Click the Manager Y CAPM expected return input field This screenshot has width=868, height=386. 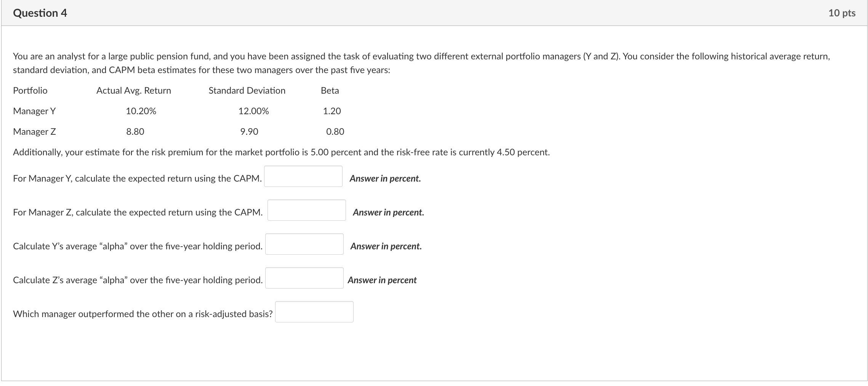tap(303, 176)
